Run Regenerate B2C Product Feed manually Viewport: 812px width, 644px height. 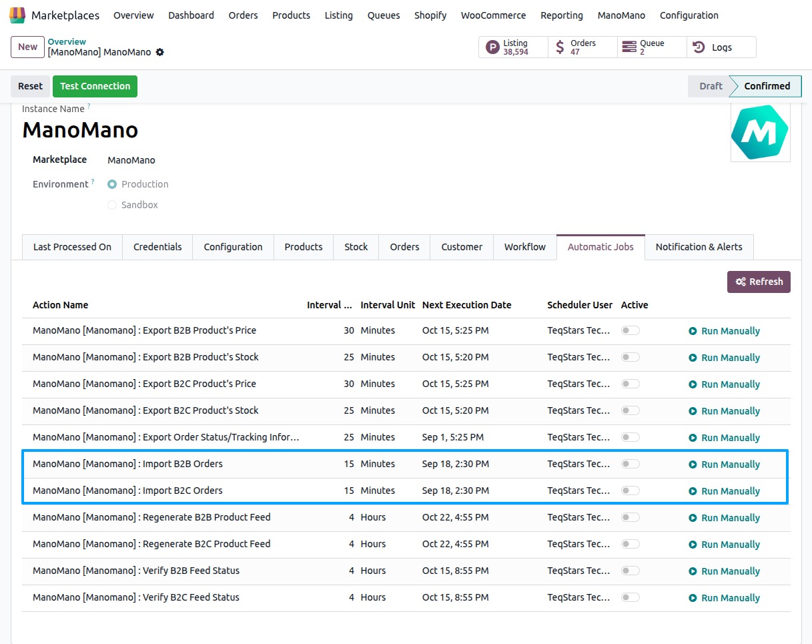point(724,545)
